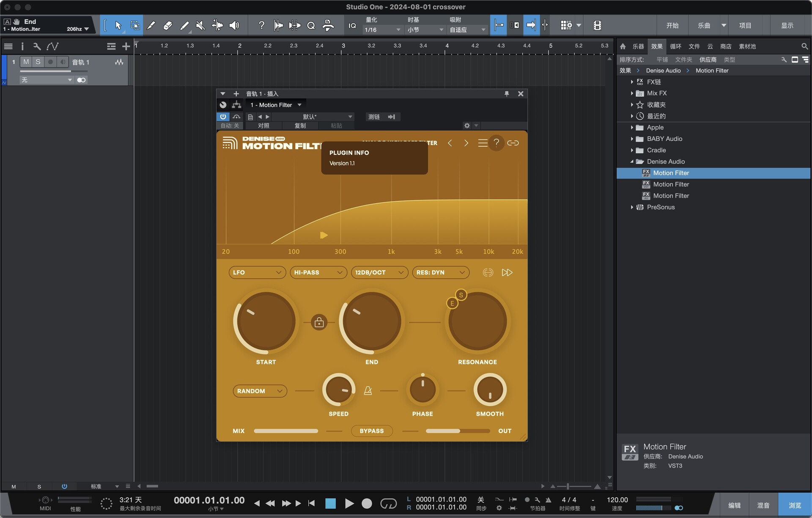This screenshot has height=518, width=812.
Task: Expand the PreSonus folder
Action: [x=632, y=207]
